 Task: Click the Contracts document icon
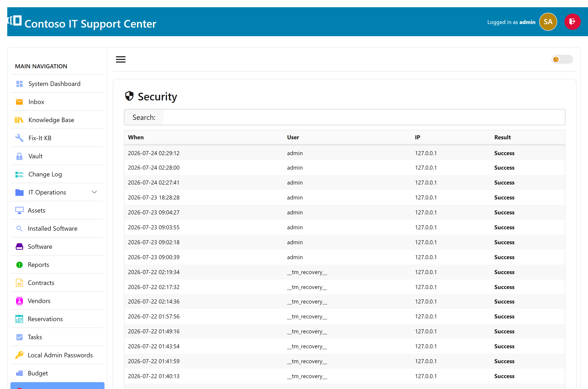[19, 283]
